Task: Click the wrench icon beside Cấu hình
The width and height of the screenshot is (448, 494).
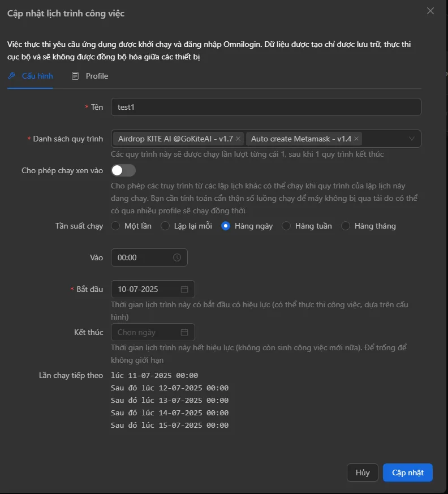Action: click(x=12, y=76)
